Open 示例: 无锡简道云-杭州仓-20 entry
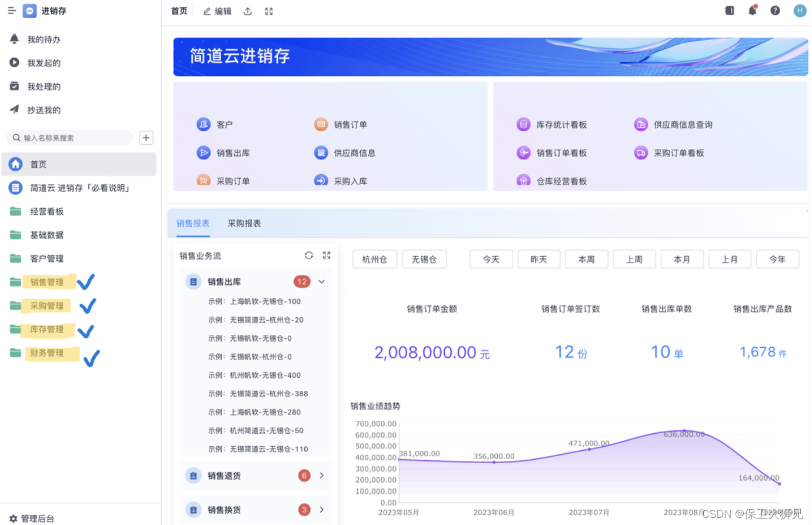The image size is (812, 525). [256, 320]
